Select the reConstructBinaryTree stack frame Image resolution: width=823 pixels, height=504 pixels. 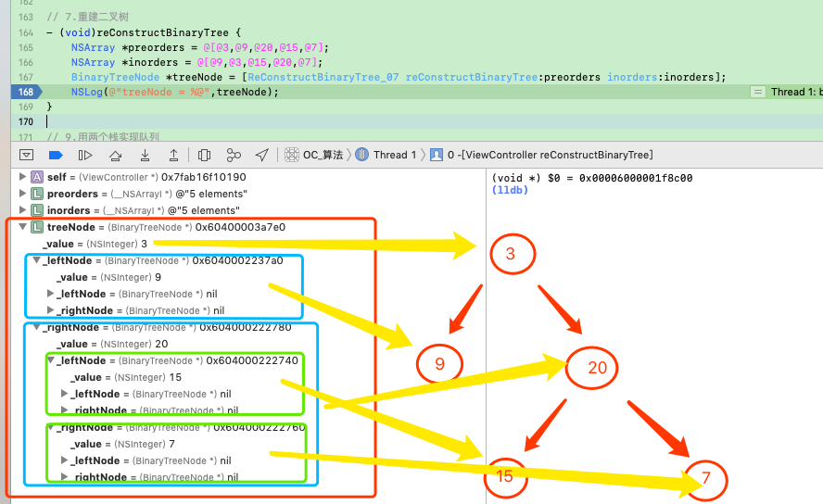click(542, 155)
